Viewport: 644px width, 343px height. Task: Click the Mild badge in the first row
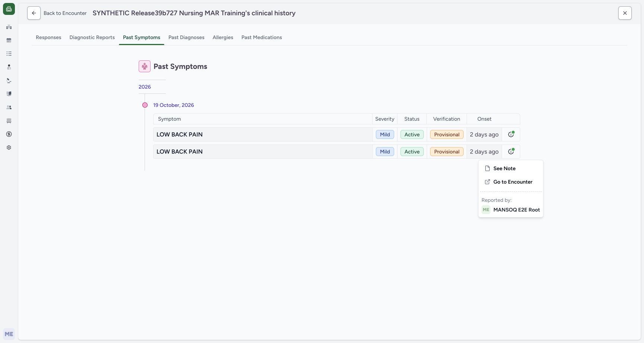point(385,134)
